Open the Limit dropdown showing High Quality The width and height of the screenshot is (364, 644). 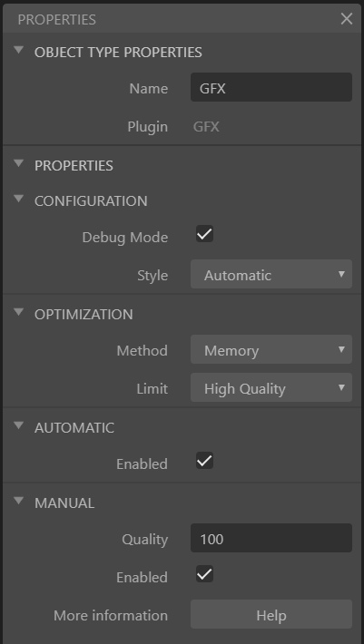click(271, 387)
